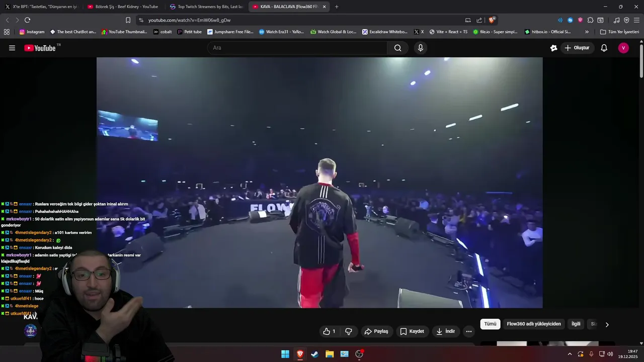
Task: Open Tüm Yer İşaretleri bookmarks folder
Action: pos(619,32)
